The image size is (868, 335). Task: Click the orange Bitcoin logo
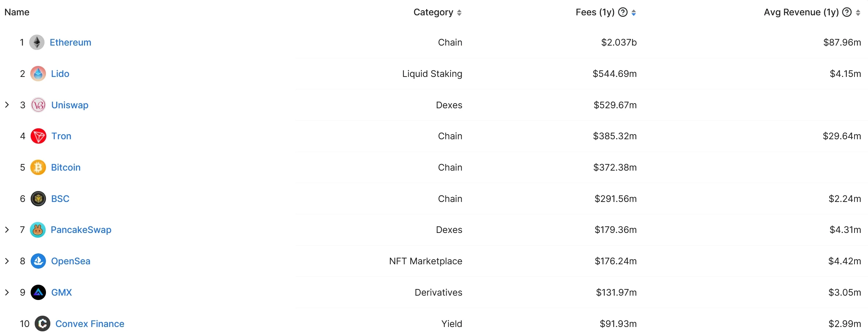38,168
